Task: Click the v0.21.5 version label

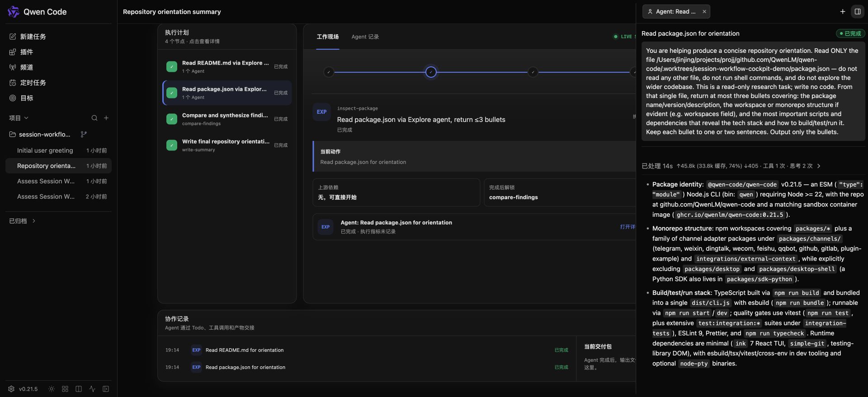Action: pyautogui.click(x=28, y=389)
